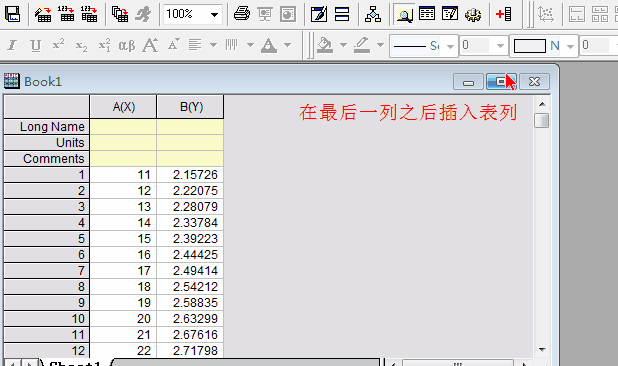Click the fill color paint bucket
Screen dimensions: 618x366
coord(325,46)
